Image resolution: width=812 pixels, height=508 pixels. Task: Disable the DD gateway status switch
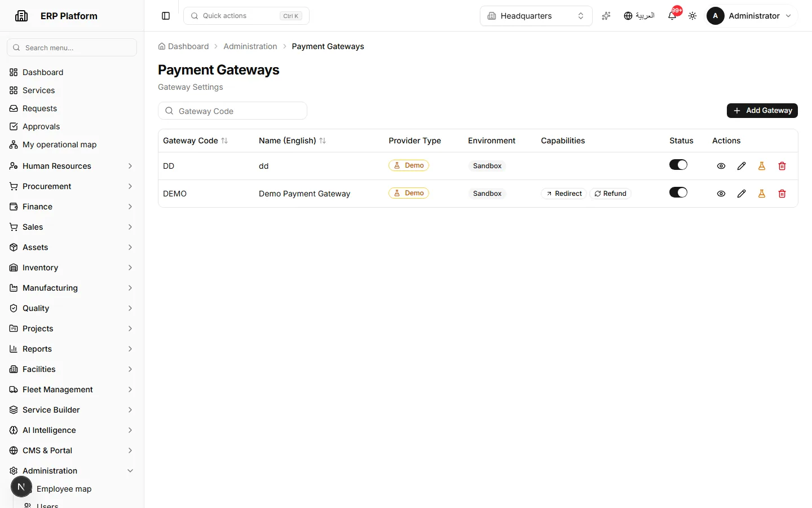(678, 165)
